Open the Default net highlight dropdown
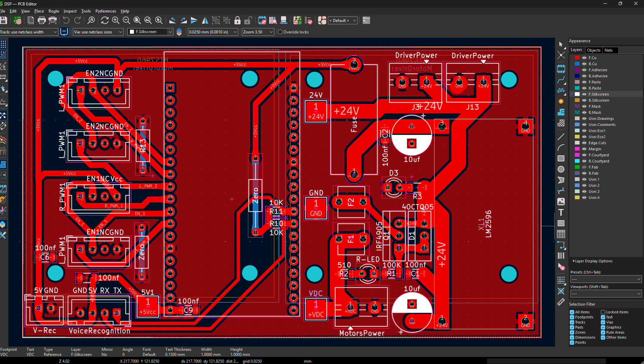The width and height of the screenshot is (644, 364). (343, 21)
